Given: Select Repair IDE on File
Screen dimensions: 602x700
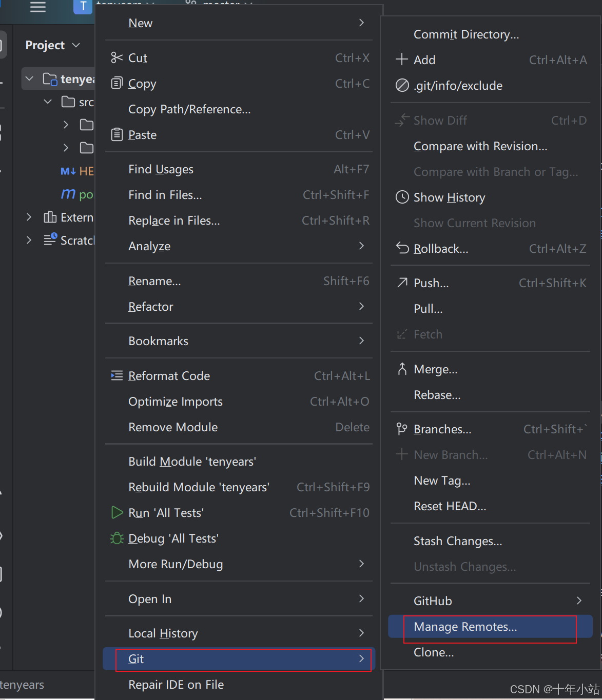Looking at the screenshot, I should coord(239,685).
